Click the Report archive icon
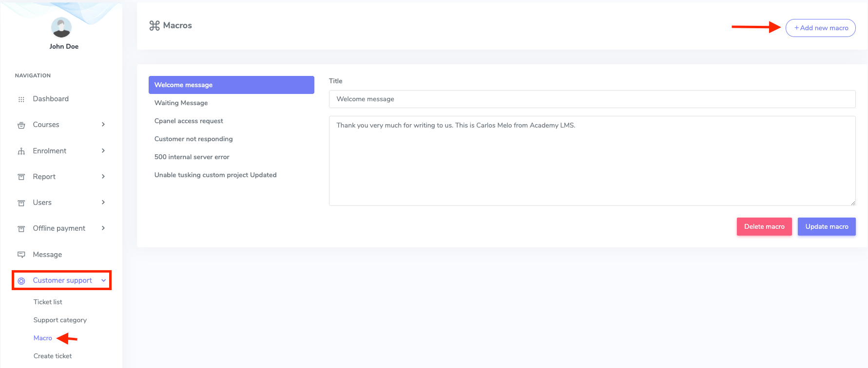Screen dimensions: 868x368 [x=21, y=177]
